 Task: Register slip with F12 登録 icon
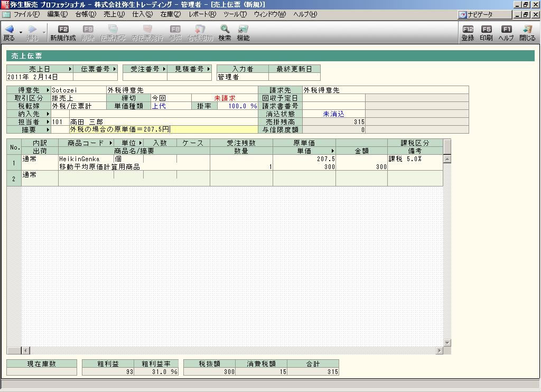click(x=468, y=30)
